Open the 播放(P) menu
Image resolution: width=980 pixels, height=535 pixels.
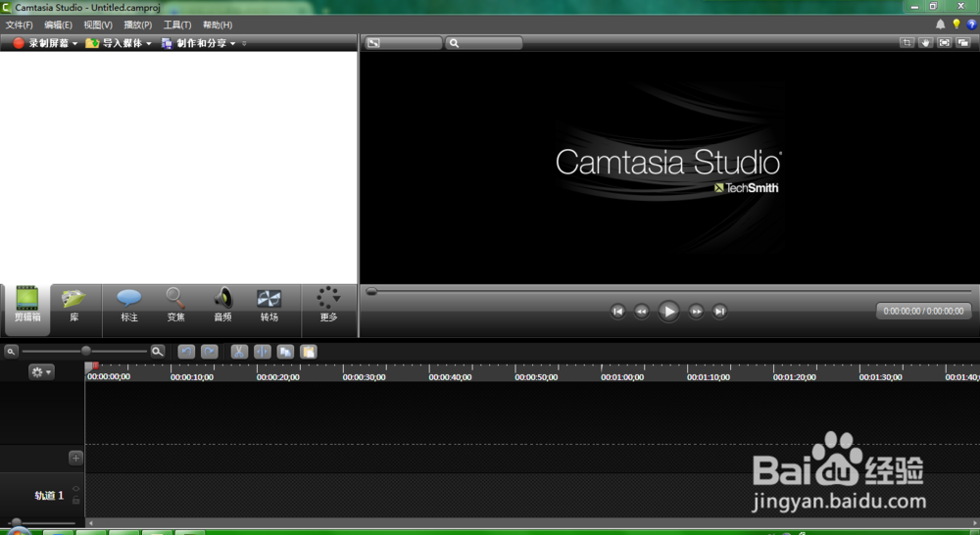(137, 25)
